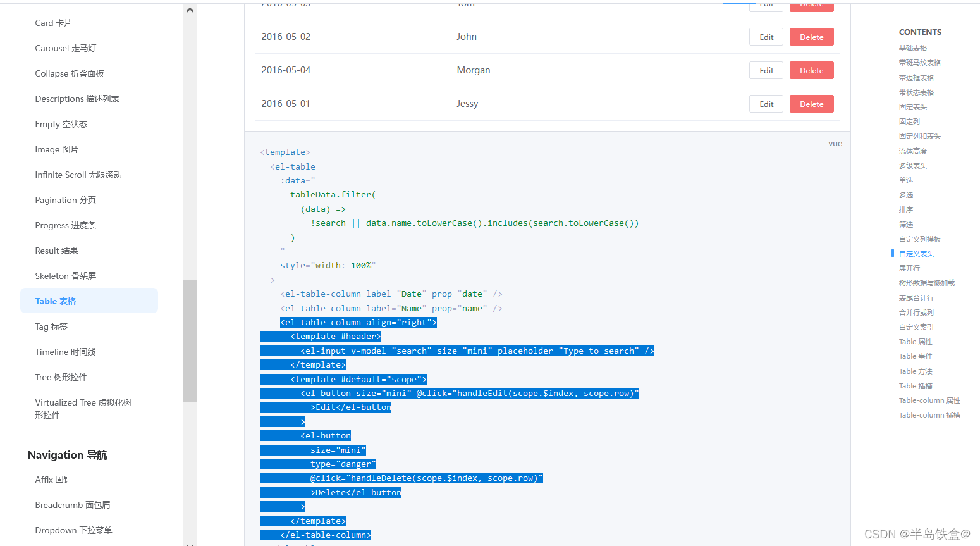Jump to 多选 section
The width and height of the screenshot is (980, 546).
(906, 195)
